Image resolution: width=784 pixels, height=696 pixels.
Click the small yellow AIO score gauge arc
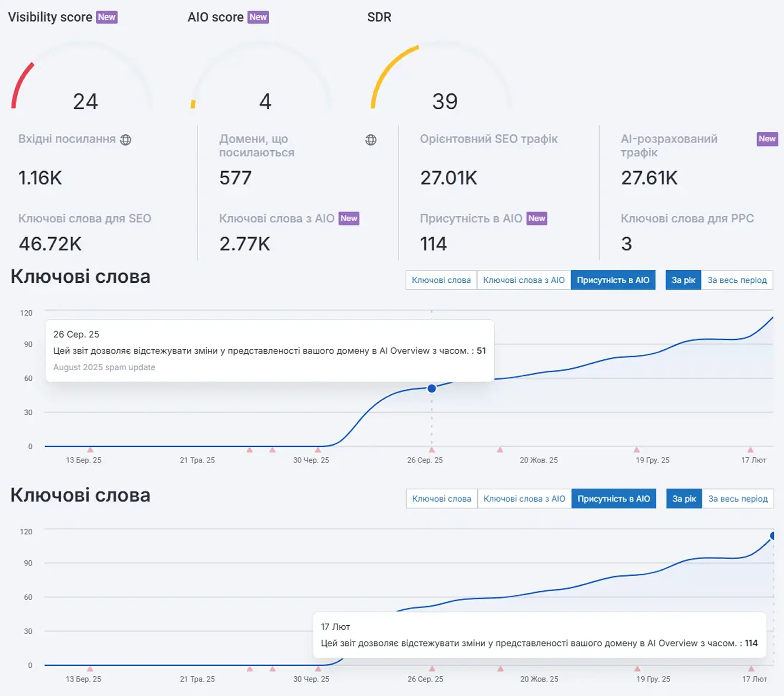point(193,104)
